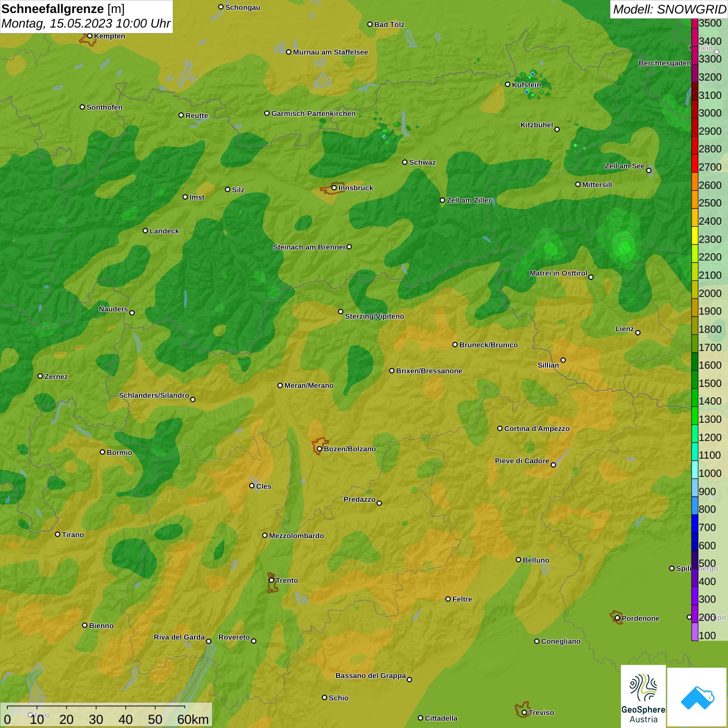Image resolution: width=728 pixels, height=728 pixels.
Task: Click the Pordenone city marker
Action: [617, 618]
